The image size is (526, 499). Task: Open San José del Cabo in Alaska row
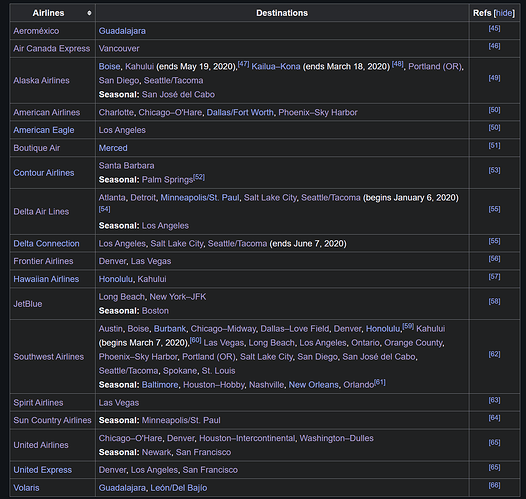point(178,95)
